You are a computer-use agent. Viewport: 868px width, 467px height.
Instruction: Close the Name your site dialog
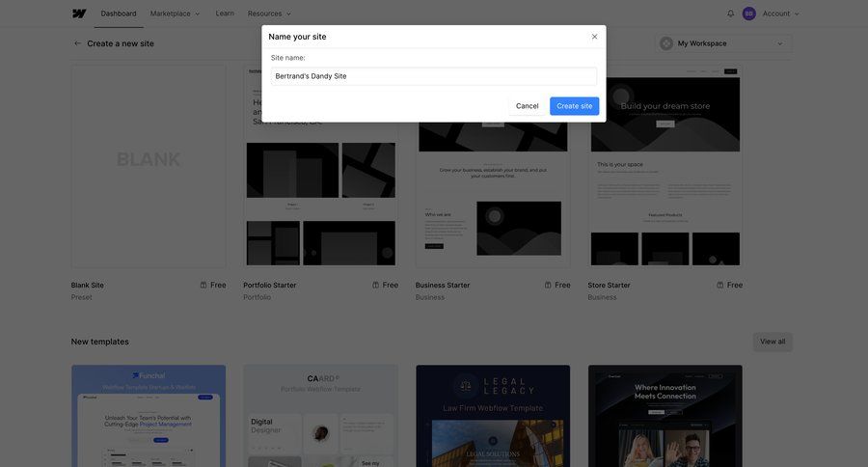point(594,37)
